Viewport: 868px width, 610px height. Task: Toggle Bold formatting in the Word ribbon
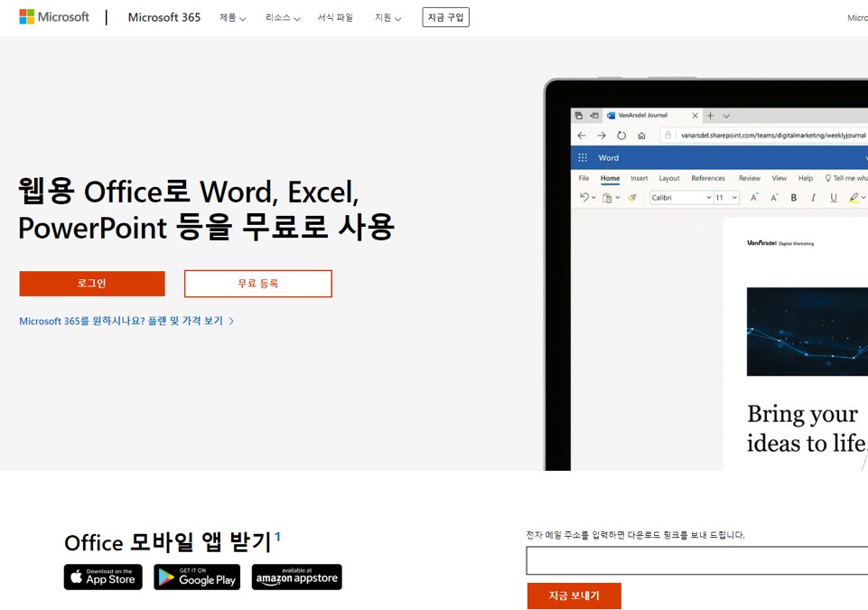(792, 197)
